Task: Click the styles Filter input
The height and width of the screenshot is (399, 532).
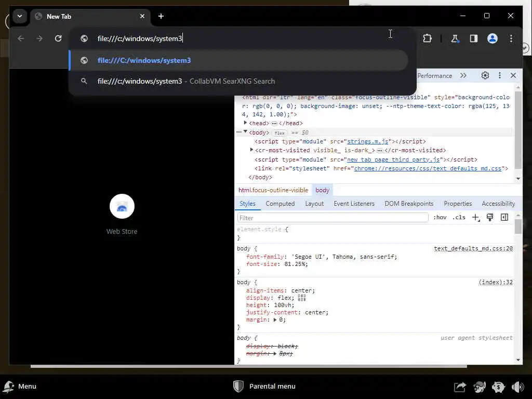Action: (333, 218)
